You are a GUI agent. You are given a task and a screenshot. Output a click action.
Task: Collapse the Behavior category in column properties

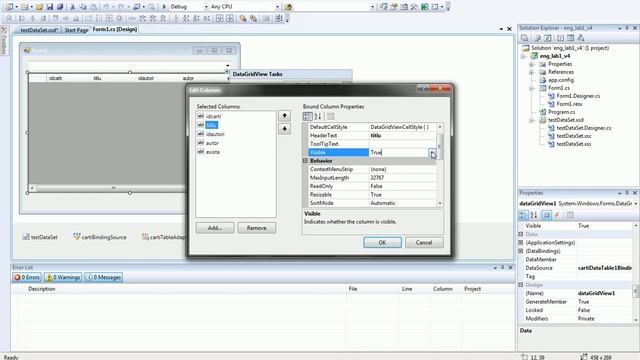tap(305, 161)
